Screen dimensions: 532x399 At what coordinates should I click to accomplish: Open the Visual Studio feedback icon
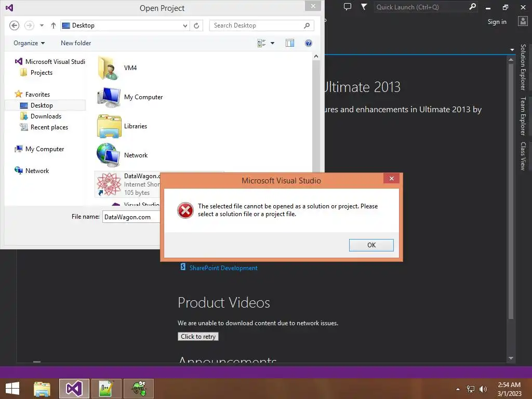coord(348,7)
